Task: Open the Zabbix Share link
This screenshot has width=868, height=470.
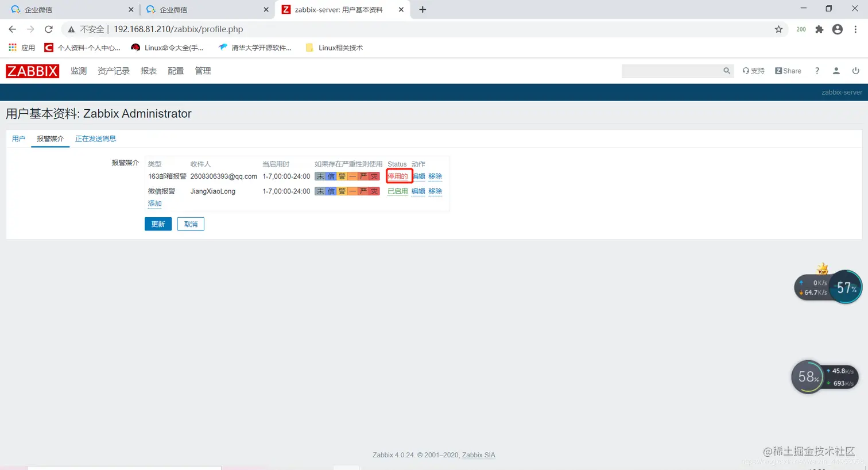Action: click(x=788, y=71)
